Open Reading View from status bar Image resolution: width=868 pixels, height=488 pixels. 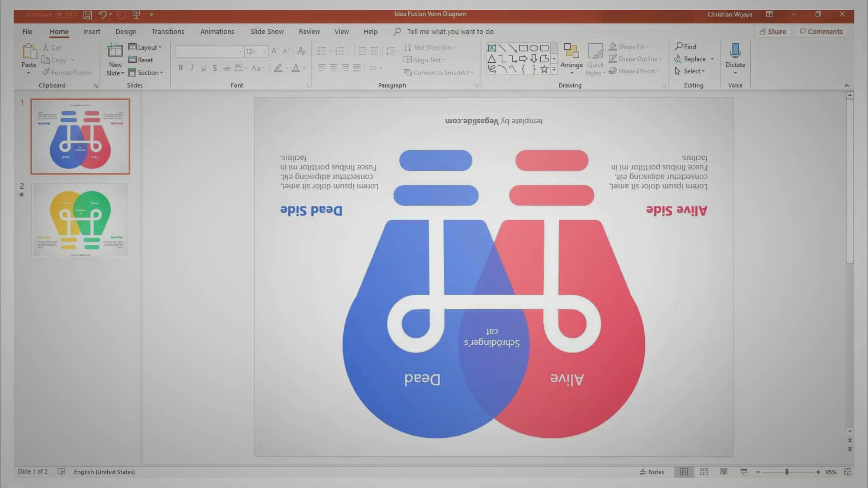tap(724, 472)
